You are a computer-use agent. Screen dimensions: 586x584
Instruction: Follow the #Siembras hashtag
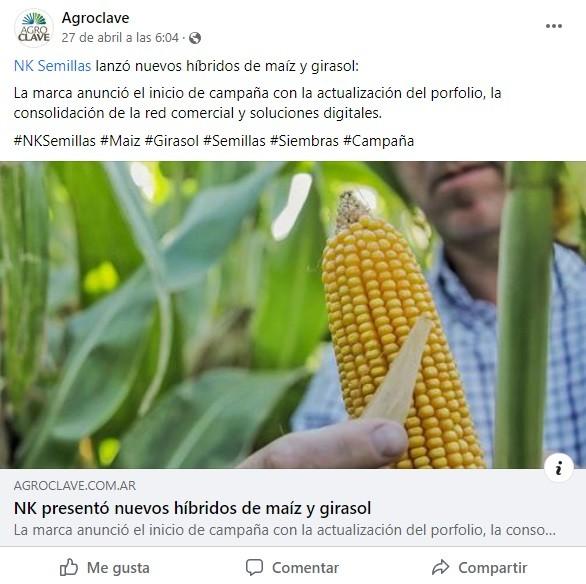pyautogui.click(x=304, y=141)
